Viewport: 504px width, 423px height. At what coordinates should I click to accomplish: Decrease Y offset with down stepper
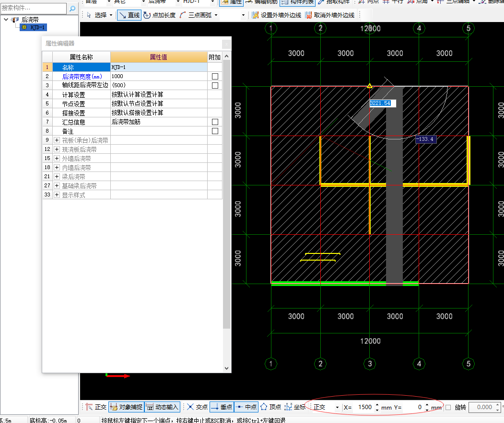click(427, 410)
